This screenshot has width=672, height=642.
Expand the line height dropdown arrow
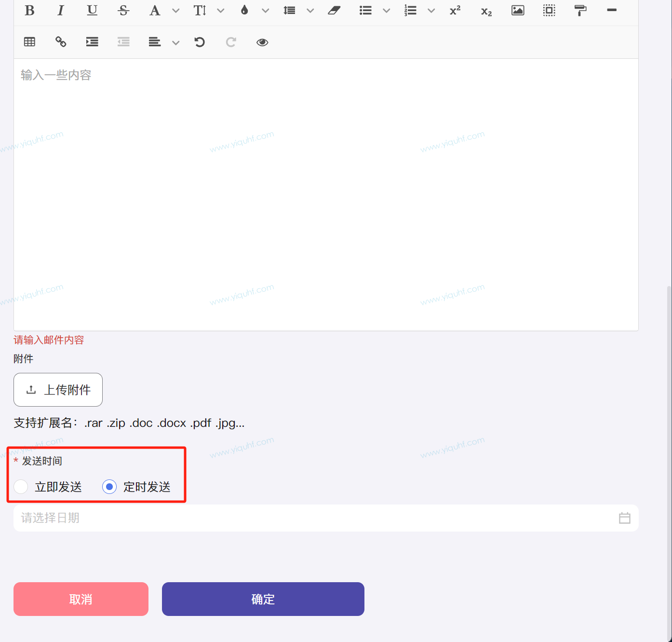310,11
